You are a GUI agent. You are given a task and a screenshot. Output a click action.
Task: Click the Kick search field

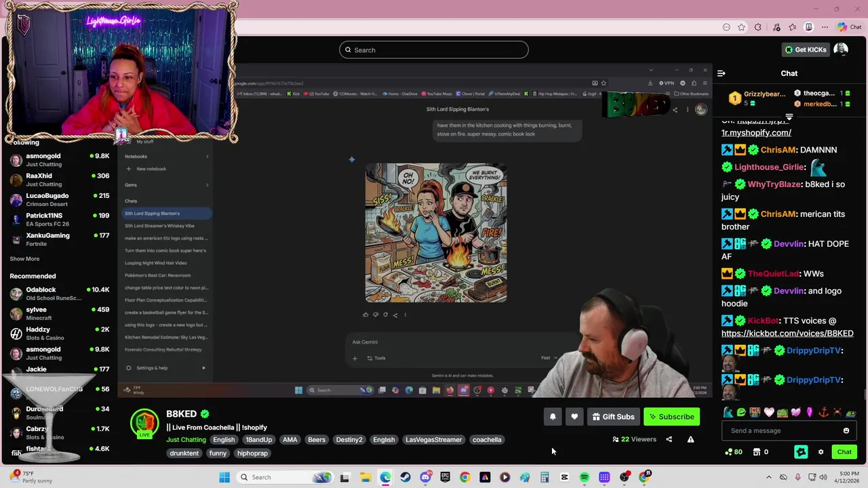434,49
